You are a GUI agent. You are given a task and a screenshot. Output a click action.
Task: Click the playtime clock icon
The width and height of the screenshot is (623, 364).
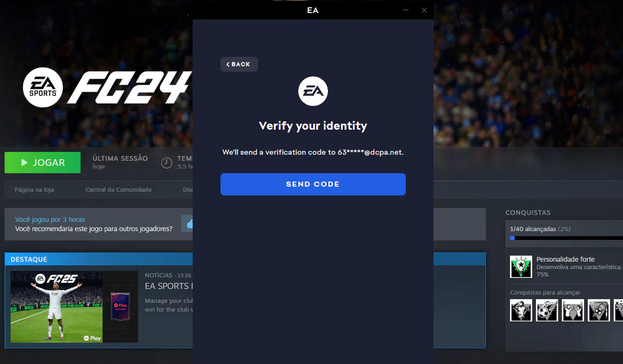[x=166, y=163]
